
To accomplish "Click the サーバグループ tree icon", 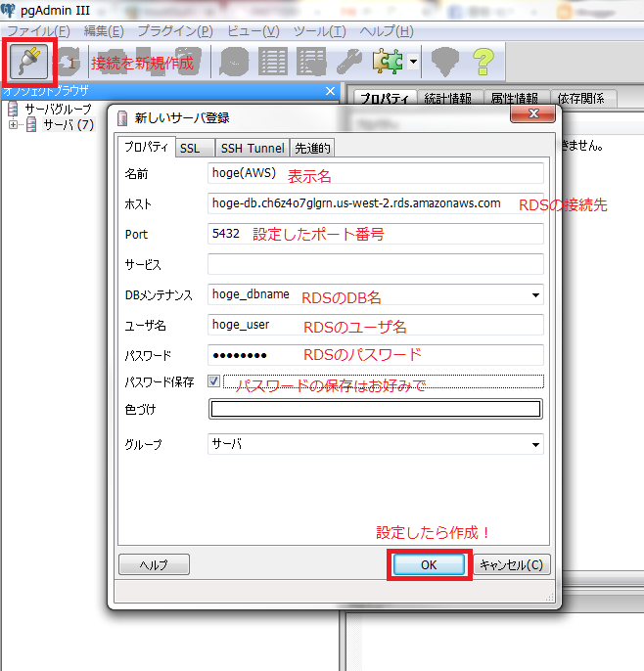I will pyautogui.click(x=13, y=109).
